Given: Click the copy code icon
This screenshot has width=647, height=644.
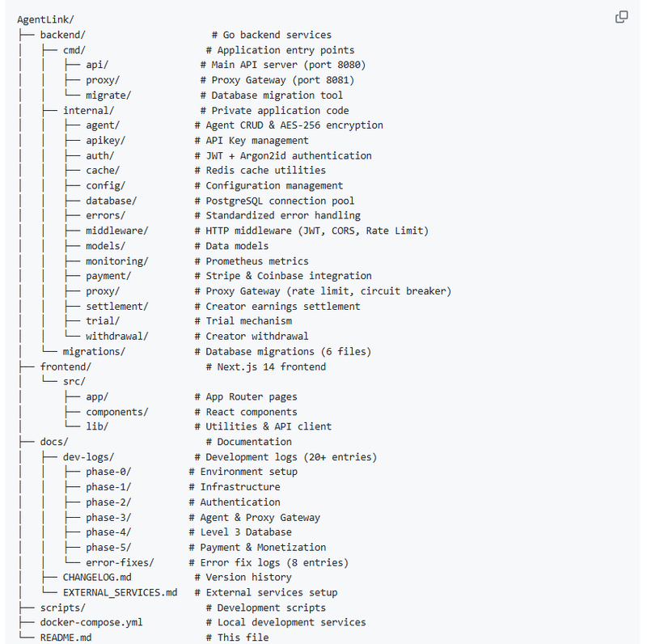Looking at the screenshot, I should pyautogui.click(x=622, y=17).
